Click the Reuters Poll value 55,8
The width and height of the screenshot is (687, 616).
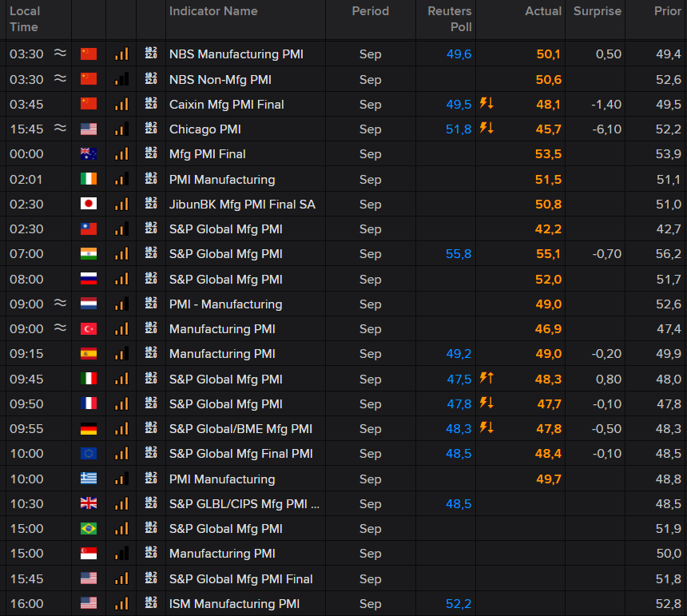[459, 254]
